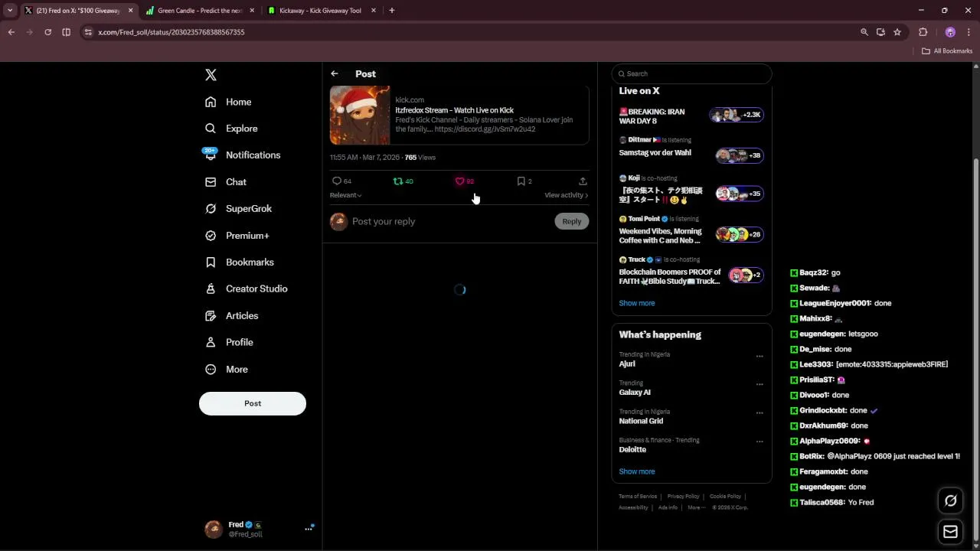Expand More link in footer
The height and width of the screenshot is (551, 980).
pos(696,507)
